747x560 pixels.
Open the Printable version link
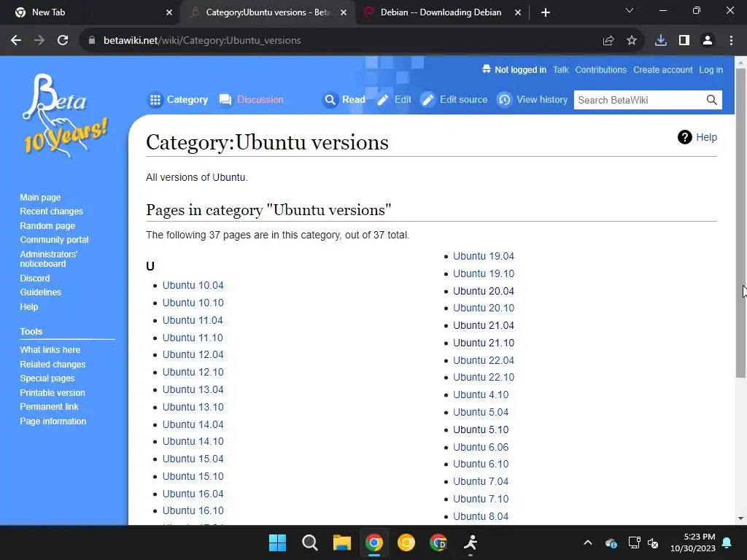click(x=53, y=393)
